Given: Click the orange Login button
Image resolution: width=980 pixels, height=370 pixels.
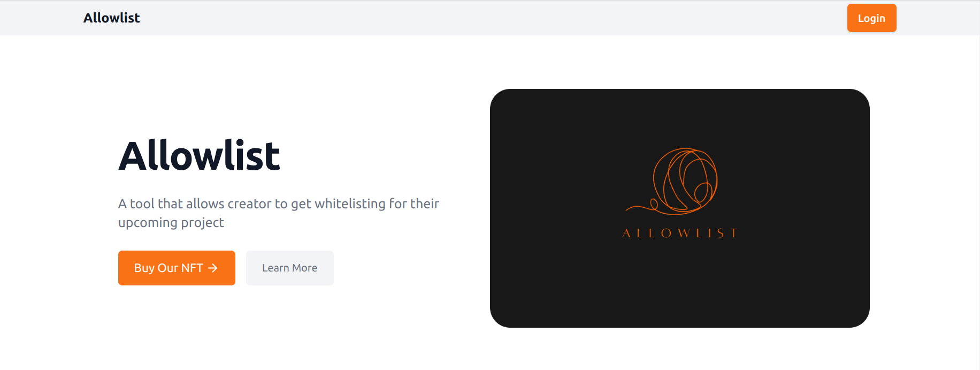Looking at the screenshot, I should 871,18.
